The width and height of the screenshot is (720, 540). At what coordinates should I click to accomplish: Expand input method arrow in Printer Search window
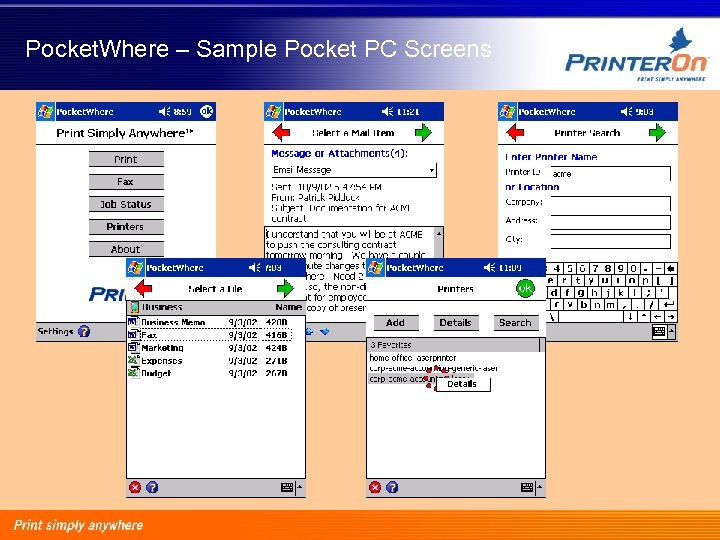672,332
